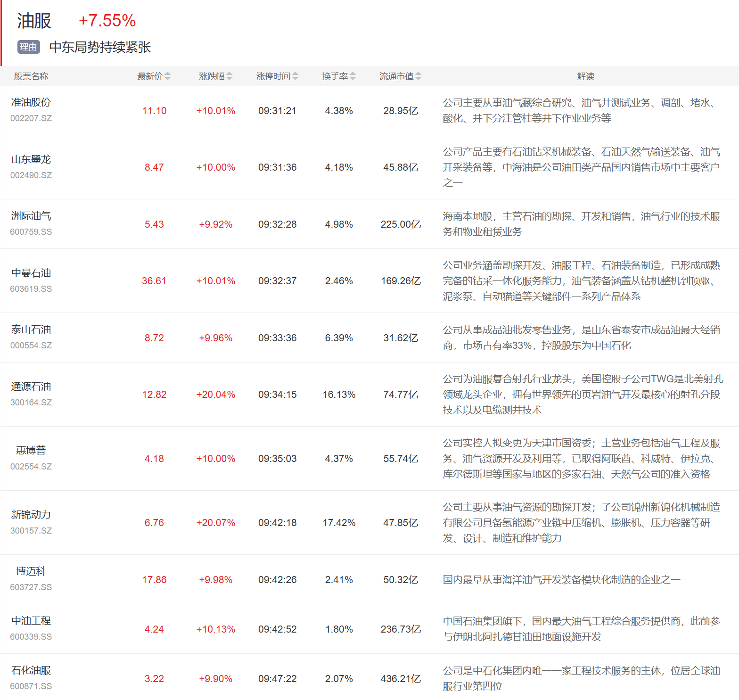Select 通源石油 in the list
This screenshot has width=739, height=700.
tap(31, 387)
